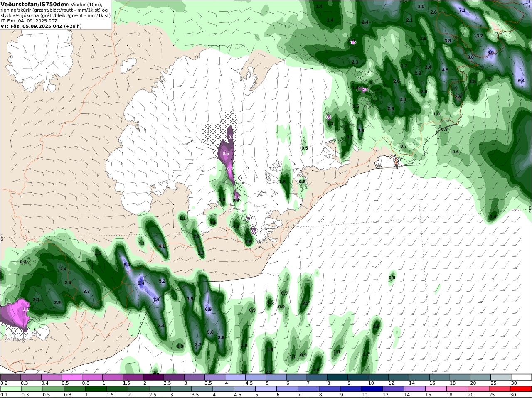Select the 4–4.5 pale blue snow legend swatch
This screenshot has width=532, height=398.
236,377
